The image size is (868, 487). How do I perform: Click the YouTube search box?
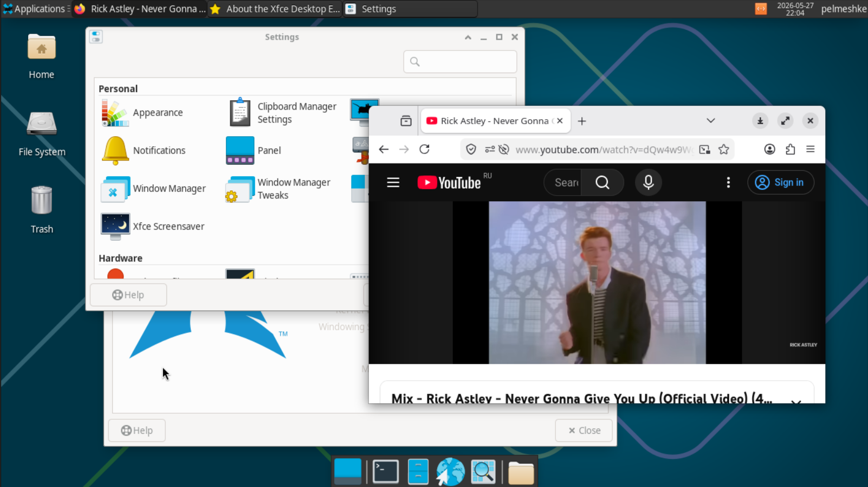tap(563, 183)
